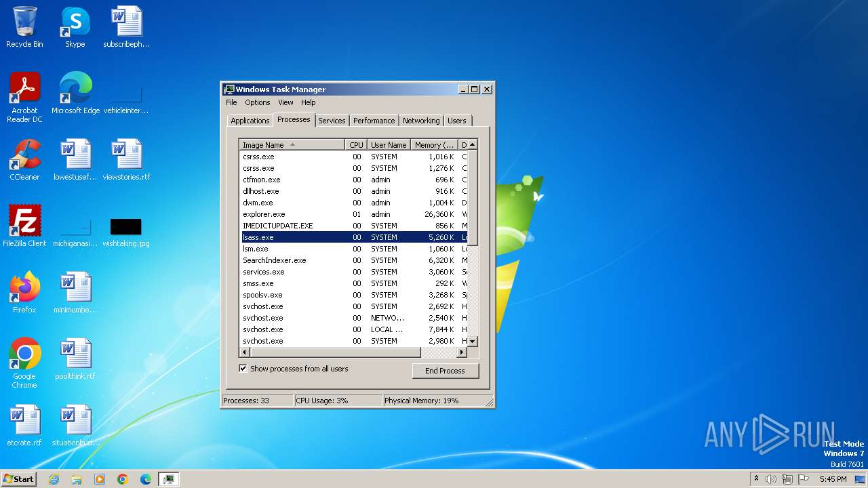Click the Start button
The image size is (868, 488).
(19, 479)
